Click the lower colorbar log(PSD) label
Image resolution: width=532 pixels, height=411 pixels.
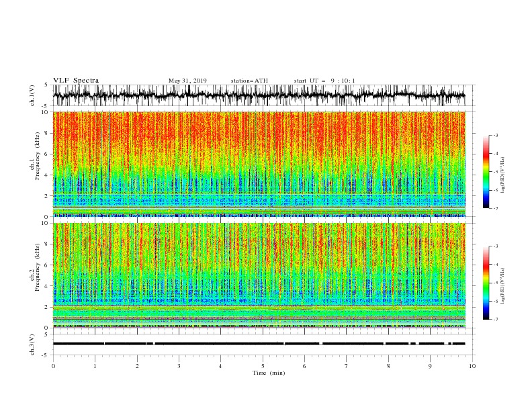point(502,286)
